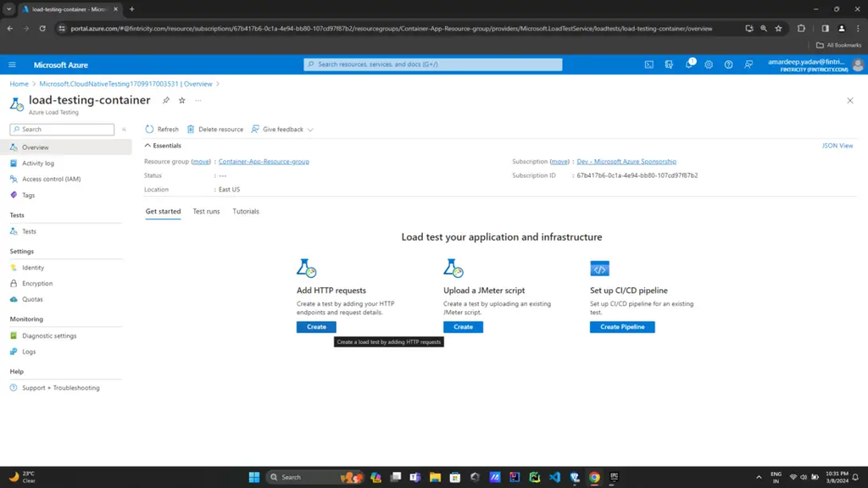This screenshot has height=488, width=868.
Task: Click Create under Upload a JMeter script
Action: pos(463,326)
